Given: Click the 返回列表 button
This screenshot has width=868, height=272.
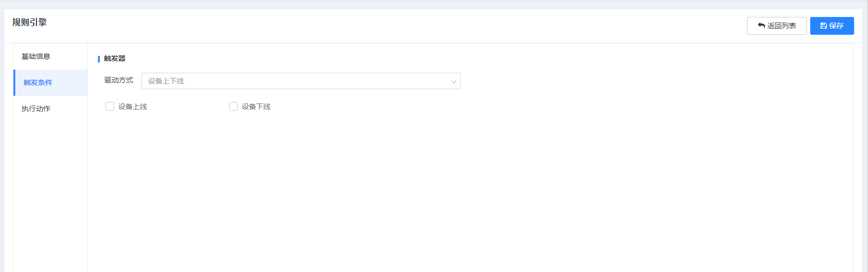Looking at the screenshot, I should coord(777,26).
